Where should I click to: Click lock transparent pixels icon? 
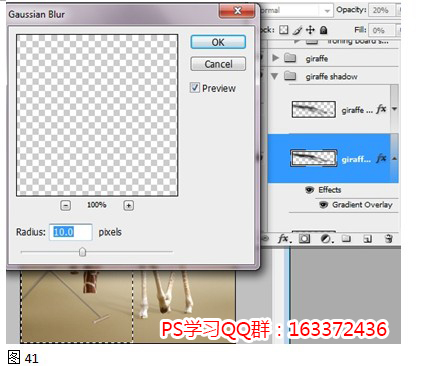(284, 30)
